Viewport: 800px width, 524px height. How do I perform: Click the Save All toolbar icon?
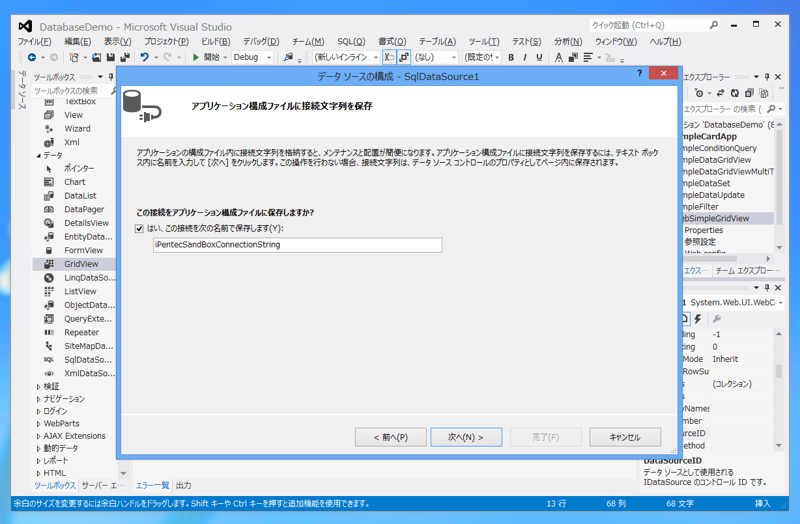click(124, 58)
